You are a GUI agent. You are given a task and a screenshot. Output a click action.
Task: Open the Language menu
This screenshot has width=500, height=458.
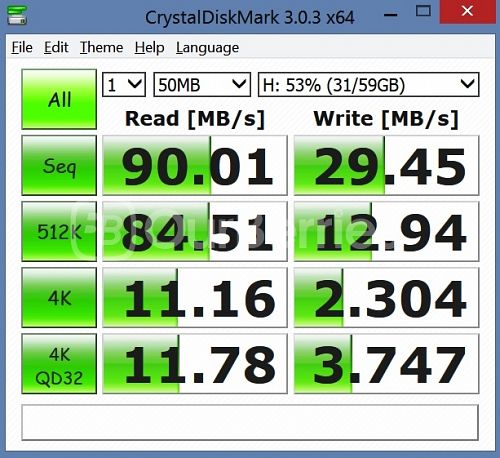click(207, 48)
